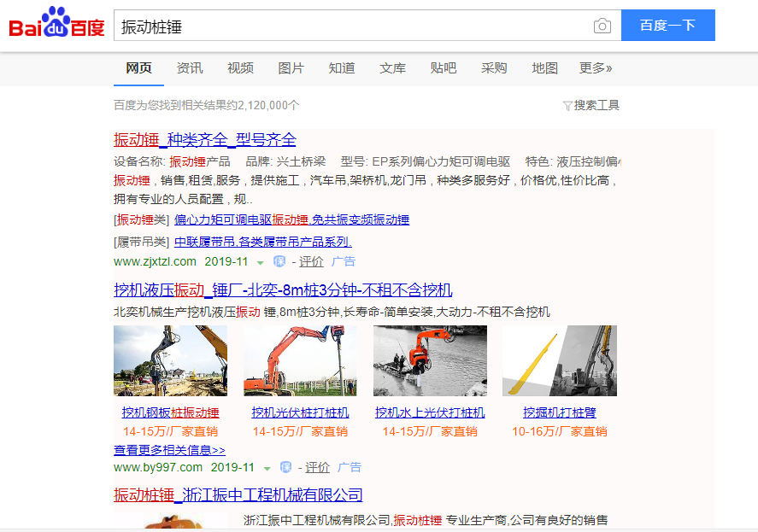
Task: Switch to the 贴吧 tab
Action: 444,68
